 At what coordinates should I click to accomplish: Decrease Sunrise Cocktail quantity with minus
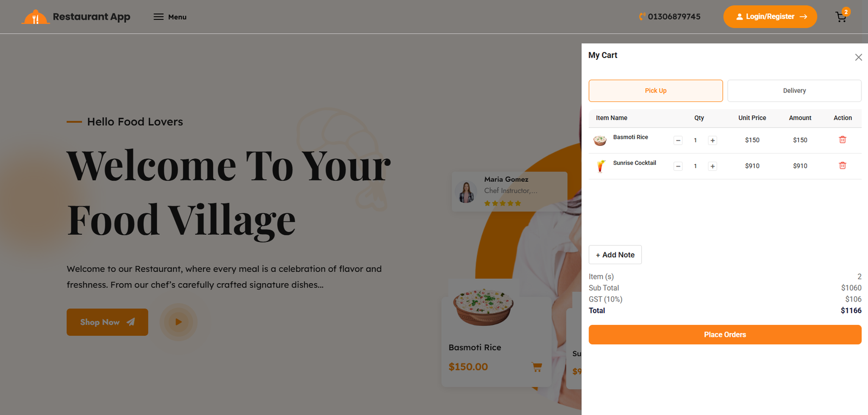point(678,167)
